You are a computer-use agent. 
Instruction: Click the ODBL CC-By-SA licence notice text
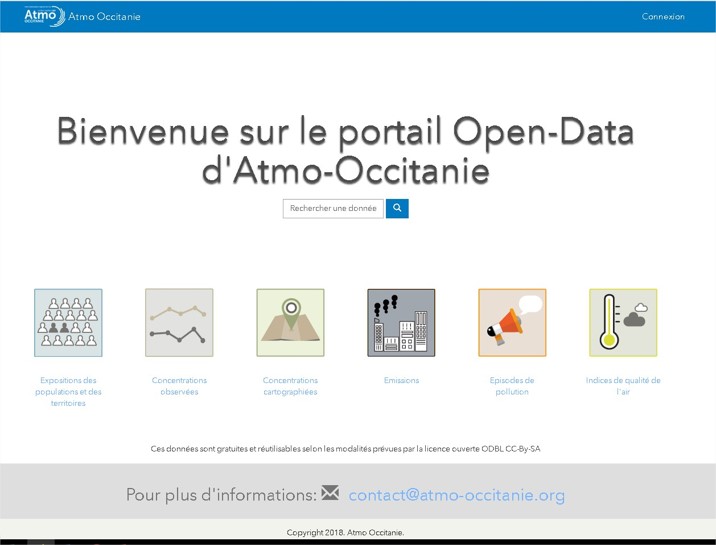[346, 449]
